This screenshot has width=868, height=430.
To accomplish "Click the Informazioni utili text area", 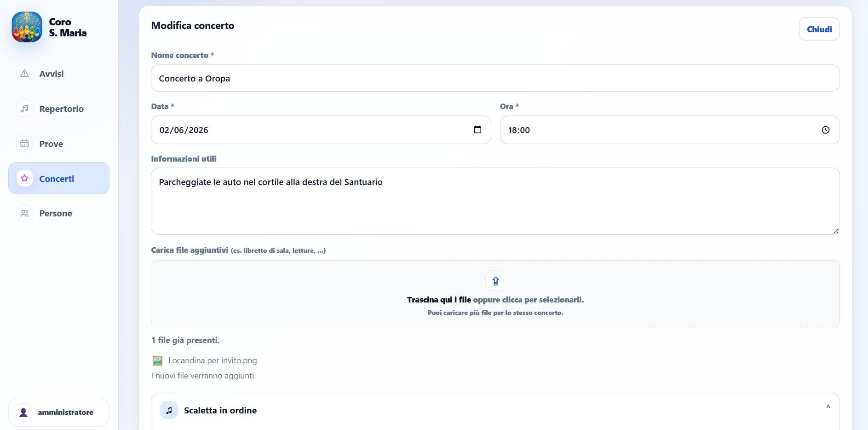I will pyautogui.click(x=495, y=201).
